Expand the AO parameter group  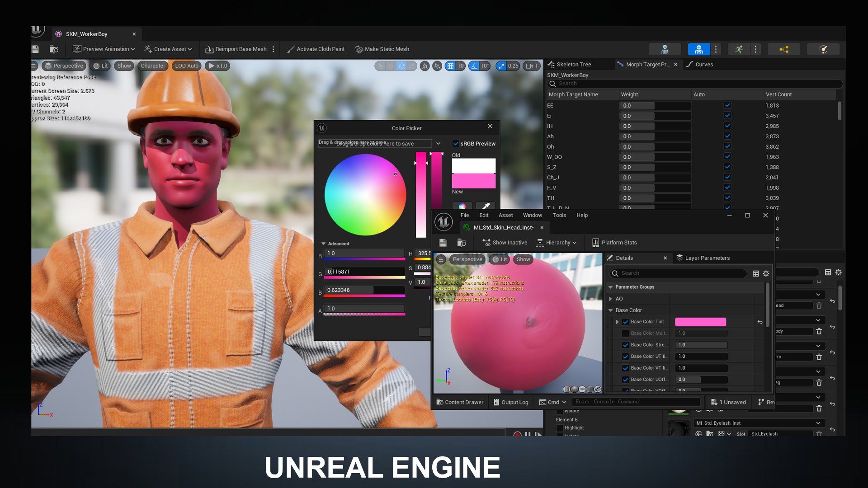(611, 299)
